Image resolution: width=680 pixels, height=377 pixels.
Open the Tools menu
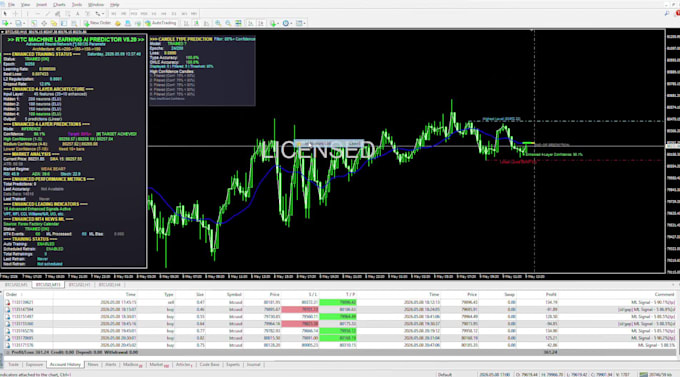click(x=77, y=4)
